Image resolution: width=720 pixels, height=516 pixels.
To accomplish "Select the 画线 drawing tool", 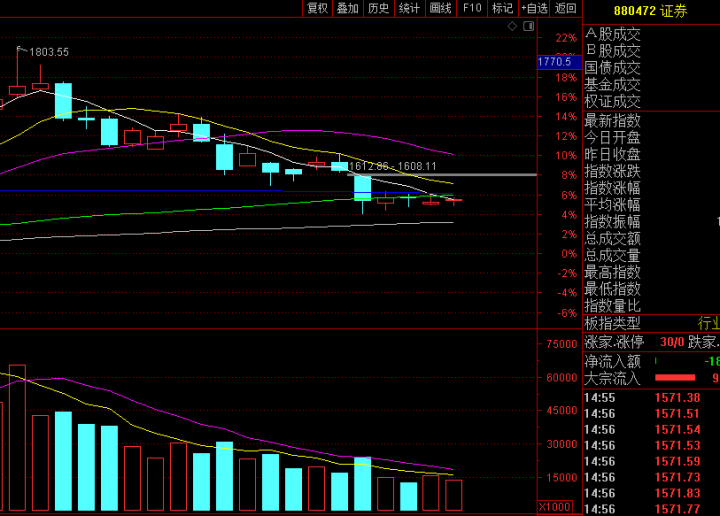I will pyautogui.click(x=440, y=8).
